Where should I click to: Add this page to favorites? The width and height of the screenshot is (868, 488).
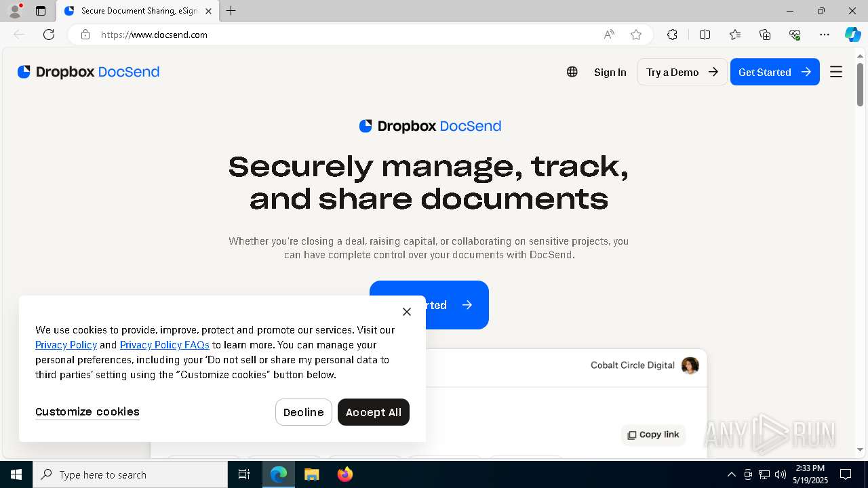(x=636, y=35)
